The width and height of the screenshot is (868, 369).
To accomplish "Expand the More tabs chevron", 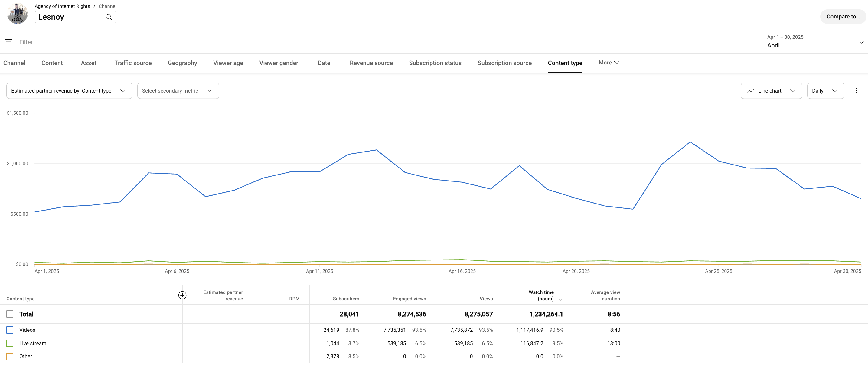I will (616, 63).
